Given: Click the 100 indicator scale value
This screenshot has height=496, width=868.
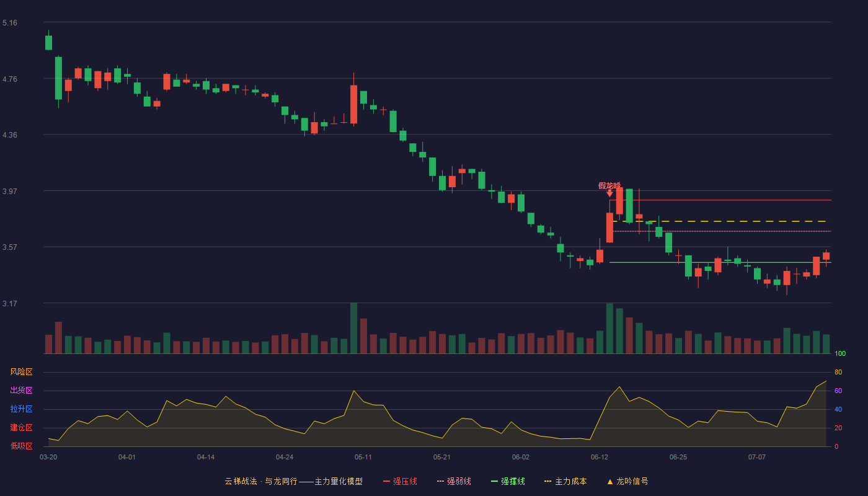Looking at the screenshot, I should pos(840,353).
